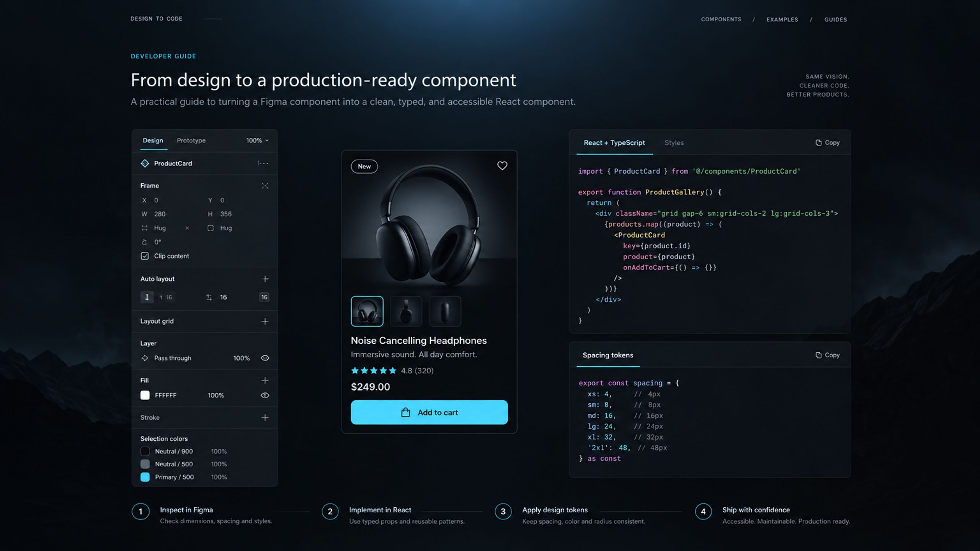Click the height value 356 field
The height and width of the screenshot is (551, 980).
(x=226, y=214)
